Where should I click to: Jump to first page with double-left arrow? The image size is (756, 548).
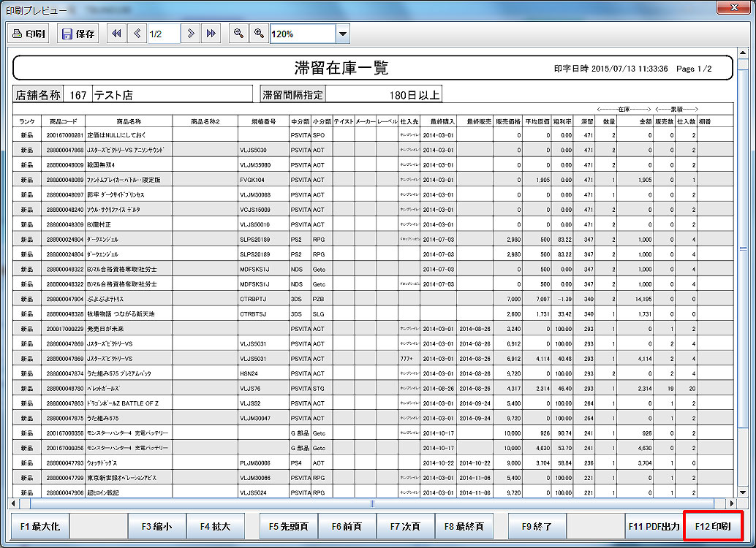click(116, 34)
